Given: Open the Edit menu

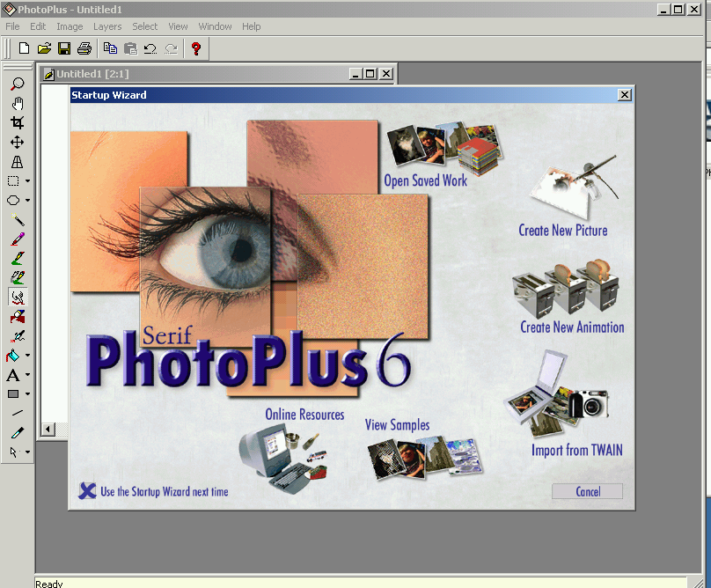Looking at the screenshot, I should (38, 26).
